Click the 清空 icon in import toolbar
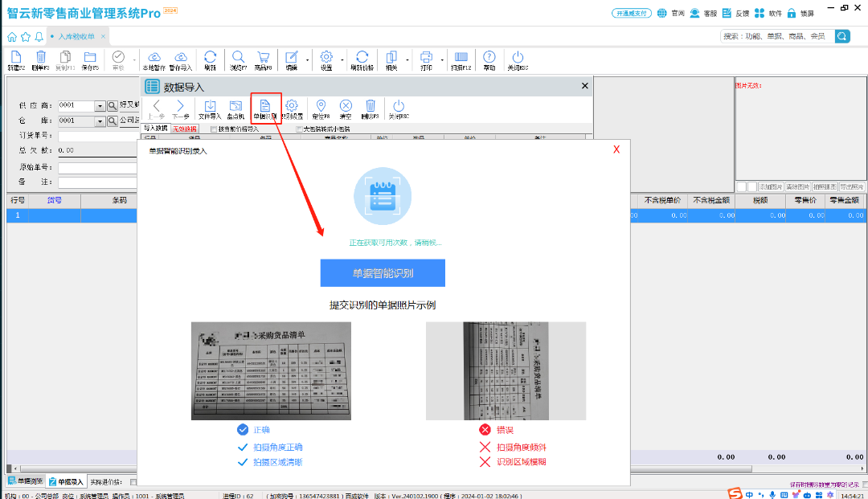This screenshot has height=499, width=868. pyautogui.click(x=346, y=108)
